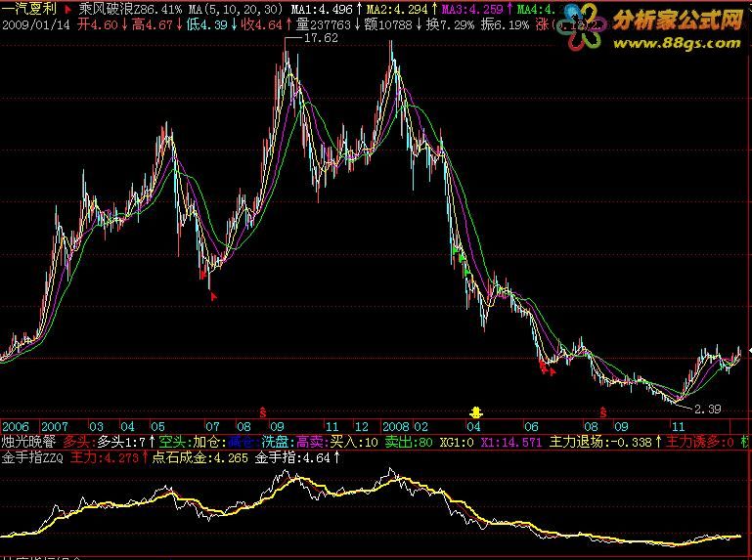The image size is (752, 560).
Task: Click the yellow MA2:4.294 value
Action: [x=397, y=9]
